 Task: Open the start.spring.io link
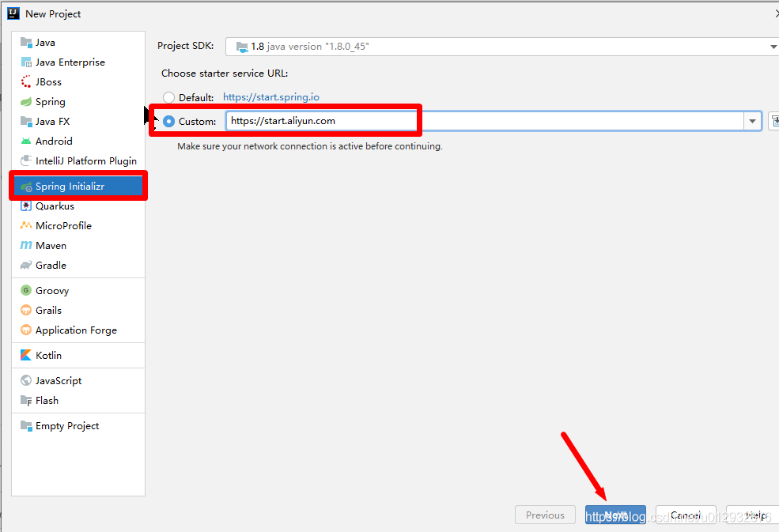(271, 97)
